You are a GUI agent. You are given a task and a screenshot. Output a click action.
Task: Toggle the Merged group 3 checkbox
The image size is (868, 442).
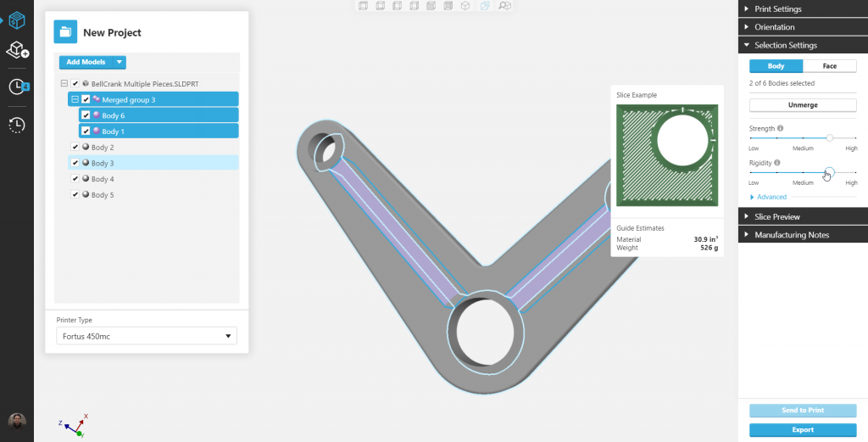click(x=86, y=100)
